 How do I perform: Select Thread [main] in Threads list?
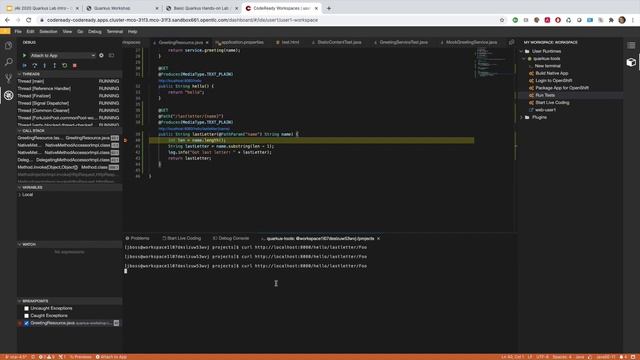[69, 81]
